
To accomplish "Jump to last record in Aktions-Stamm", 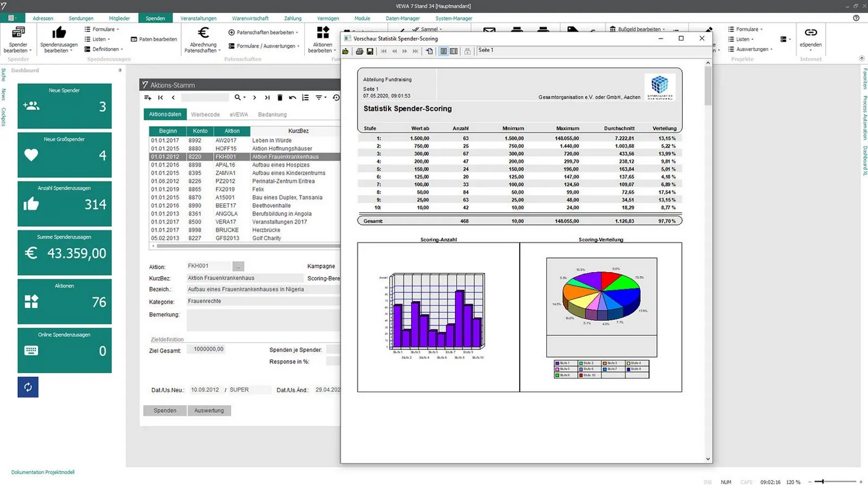I will tap(267, 98).
